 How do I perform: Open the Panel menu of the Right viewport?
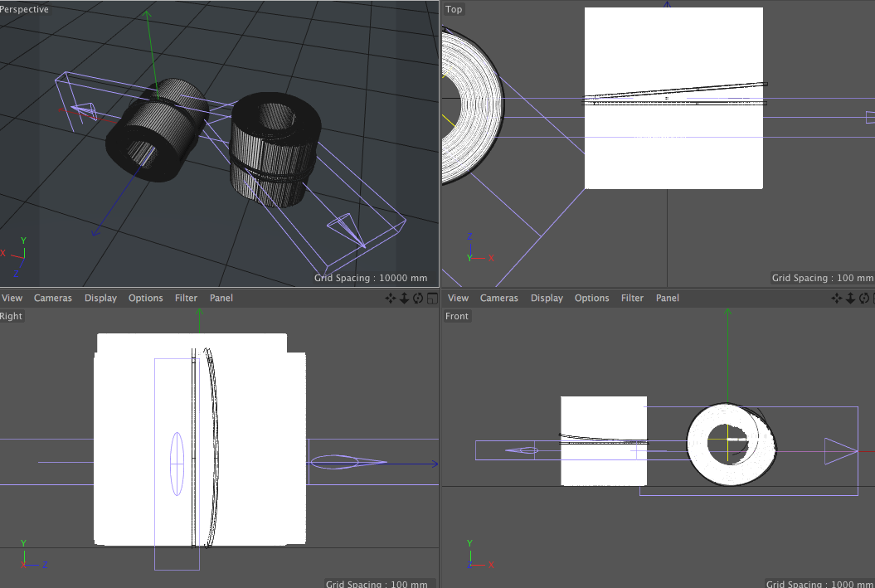(221, 299)
